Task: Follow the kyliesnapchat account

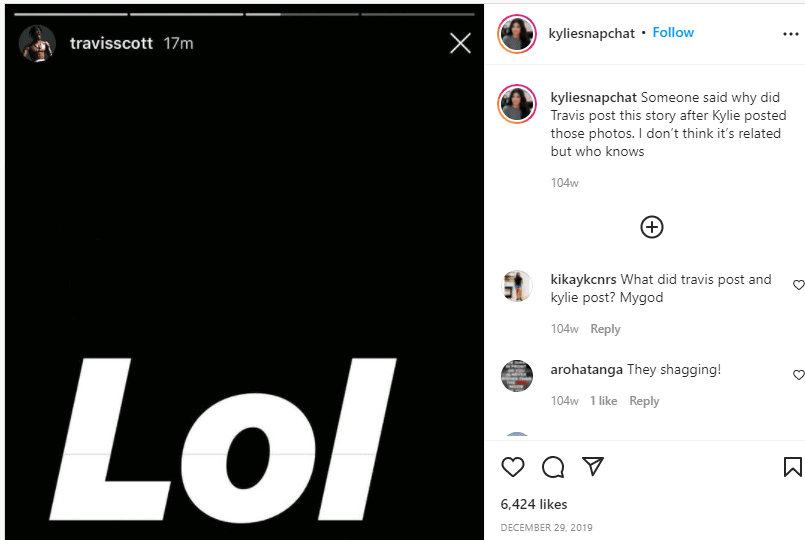Action: coord(673,33)
